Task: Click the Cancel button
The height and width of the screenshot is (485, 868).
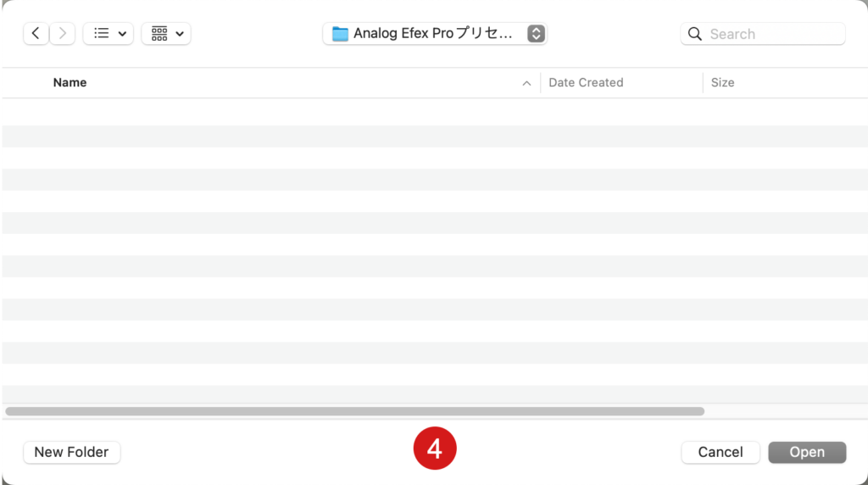Action: point(721,452)
